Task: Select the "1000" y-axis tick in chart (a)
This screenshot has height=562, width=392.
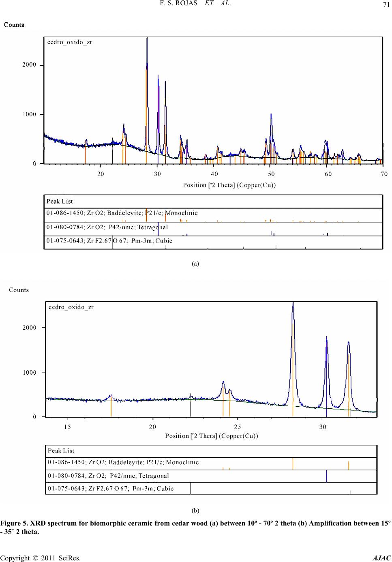Action: (30, 114)
